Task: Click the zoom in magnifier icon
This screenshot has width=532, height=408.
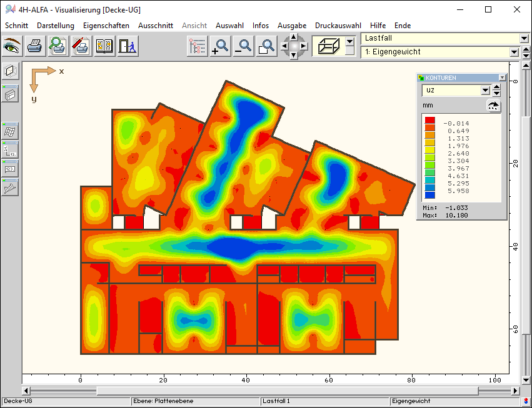Action: [220, 46]
